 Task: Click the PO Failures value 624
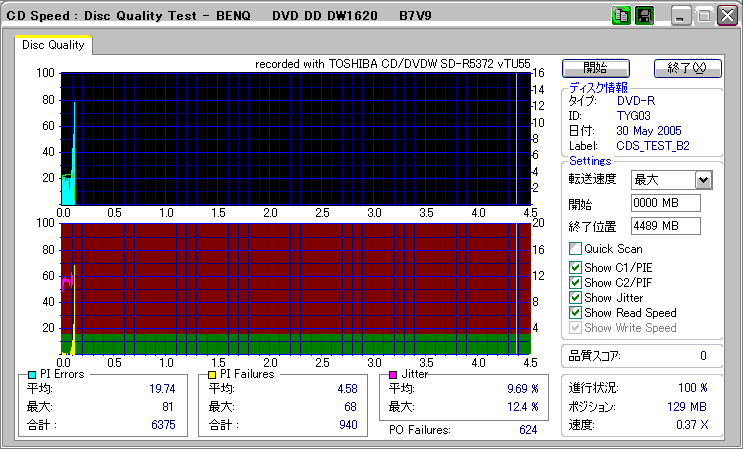click(x=528, y=430)
